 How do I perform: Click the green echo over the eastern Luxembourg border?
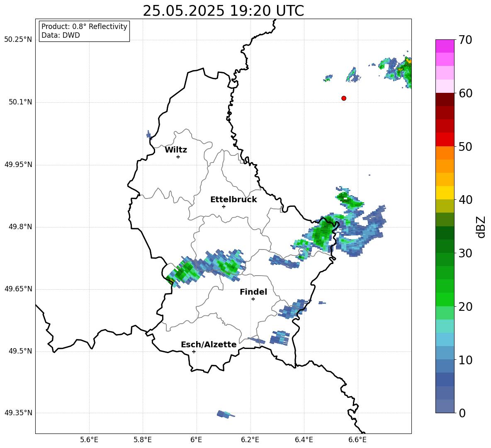(323, 233)
